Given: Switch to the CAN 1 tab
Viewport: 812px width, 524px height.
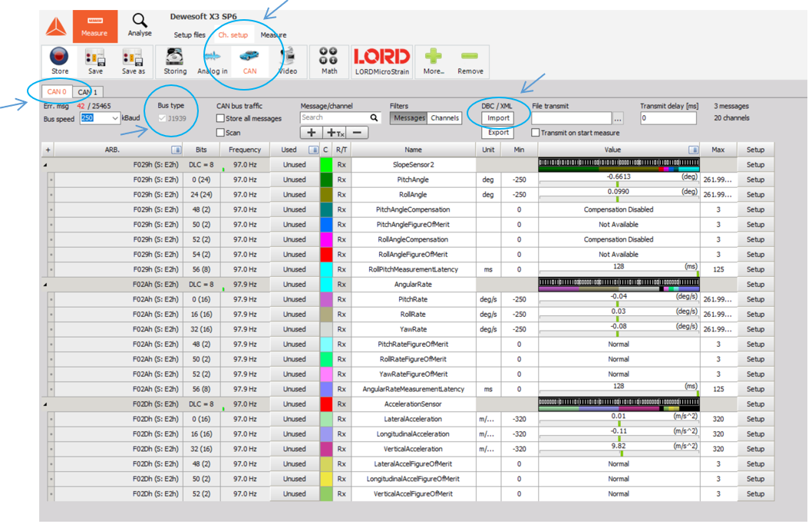Looking at the screenshot, I should (87, 92).
